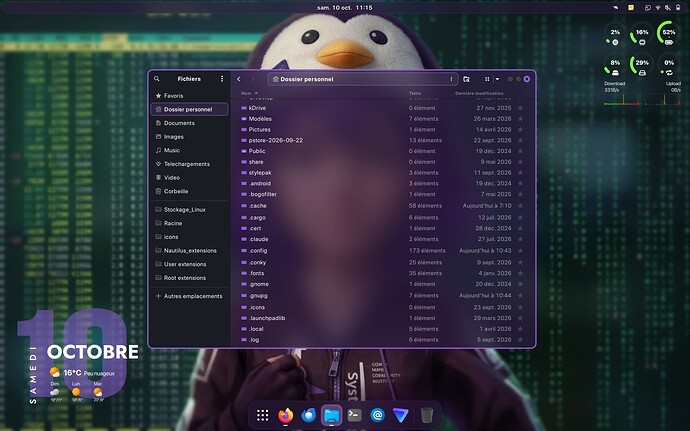Open the icons bookmark in sidebar
Viewport: 690px width, 431px height.
(190, 237)
